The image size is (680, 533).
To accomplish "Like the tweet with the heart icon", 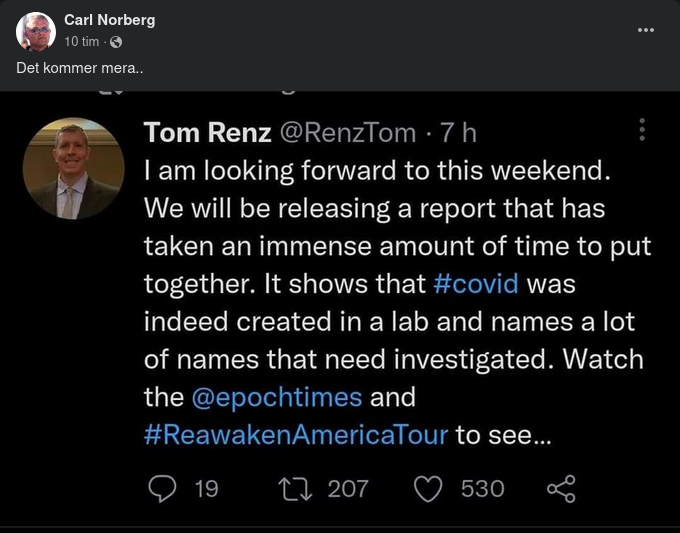I will point(428,488).
